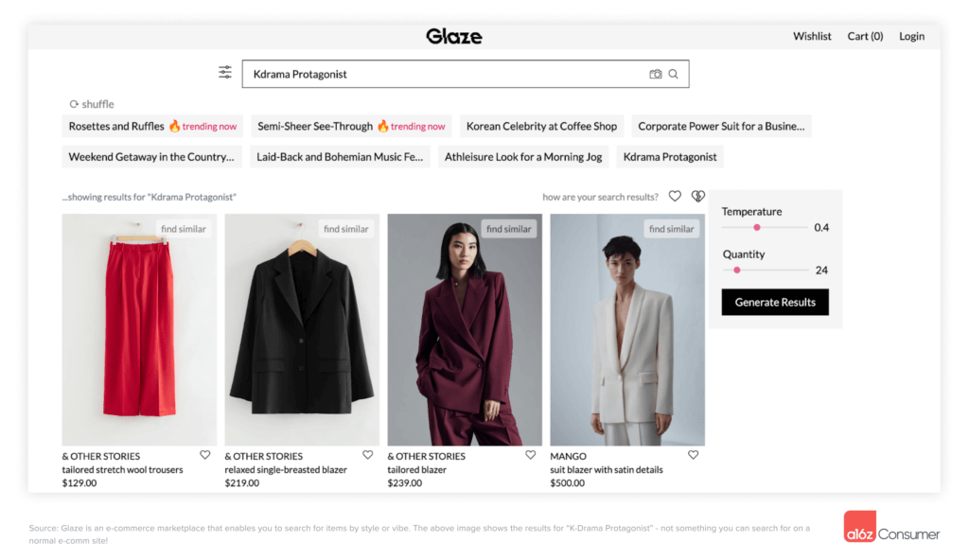Click the Glaze logo in the header
Image resolution: width=969 pixels, height=560 pixels.
point(454,36)
